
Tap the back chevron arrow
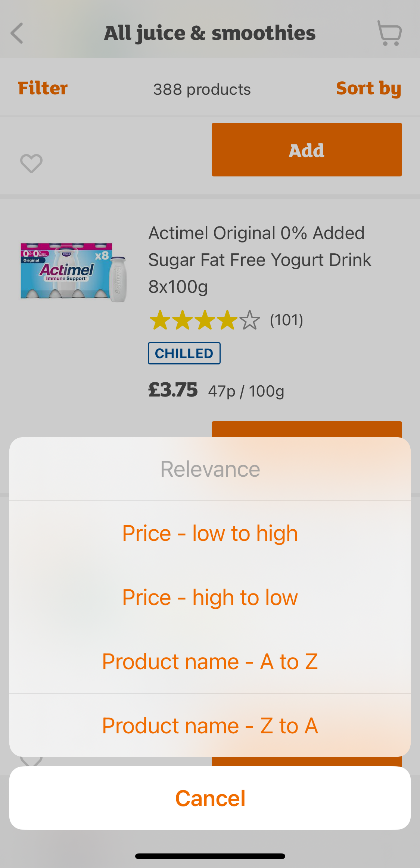17,33
